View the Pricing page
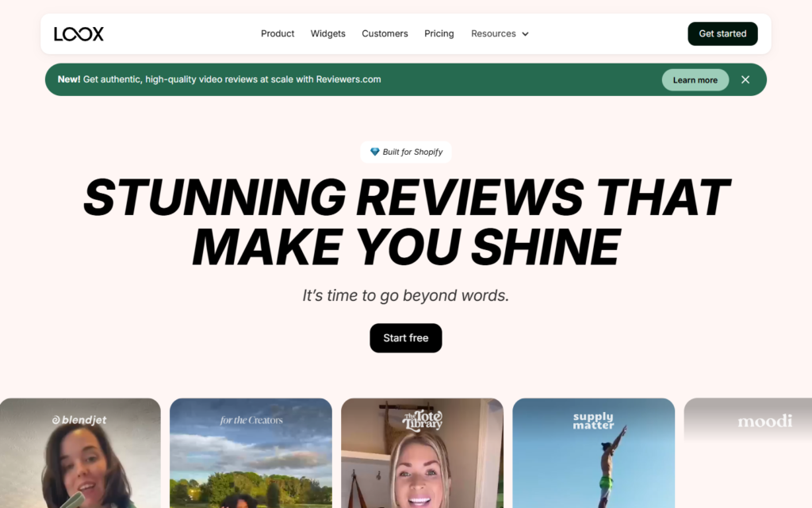 pyautogui.click(x=439, y=33)
